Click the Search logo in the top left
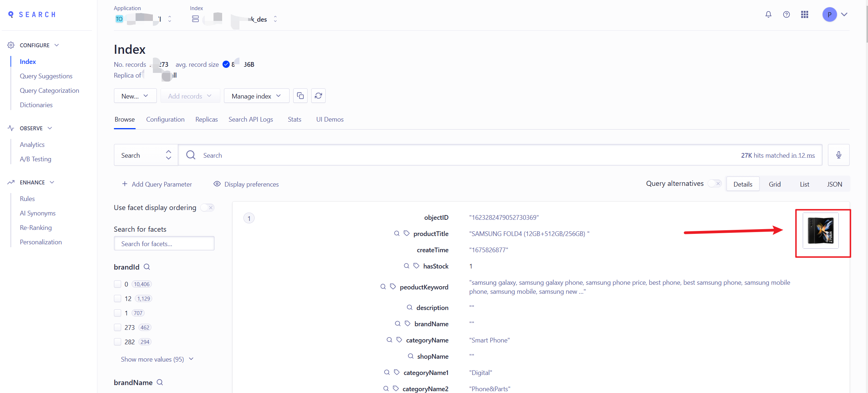 [x=32, y=14]
